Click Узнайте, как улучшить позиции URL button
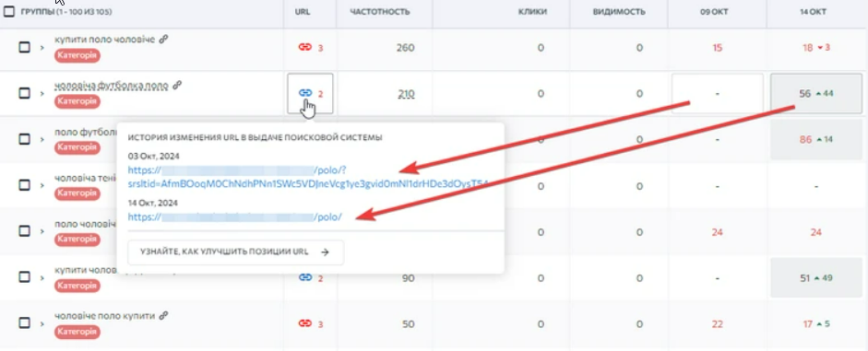The width and height of the screenshot is (868, 351). point(236,252)
